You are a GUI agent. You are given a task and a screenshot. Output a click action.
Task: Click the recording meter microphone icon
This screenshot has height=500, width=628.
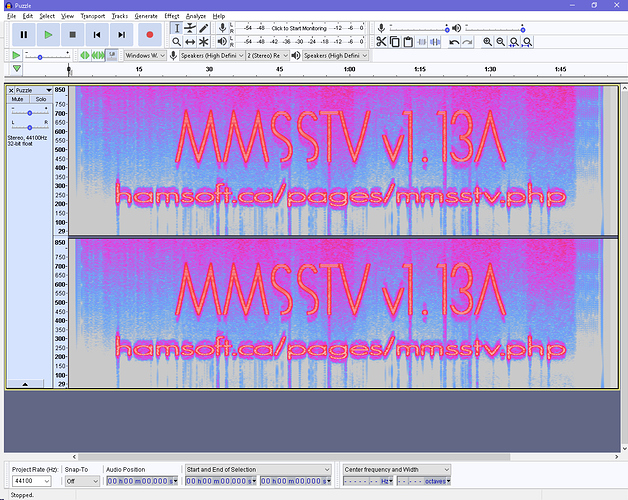(222, 28)
